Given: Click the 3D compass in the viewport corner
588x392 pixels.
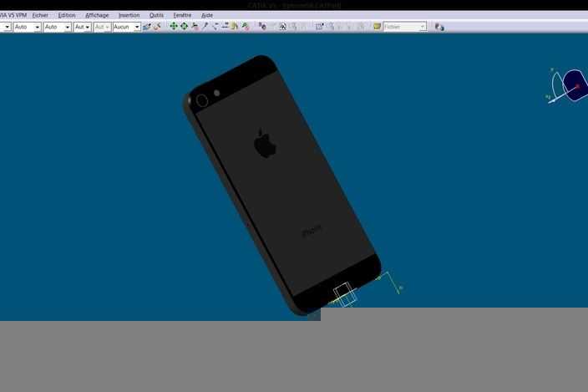Looking at the screenshot, I should tap(567, 86).
